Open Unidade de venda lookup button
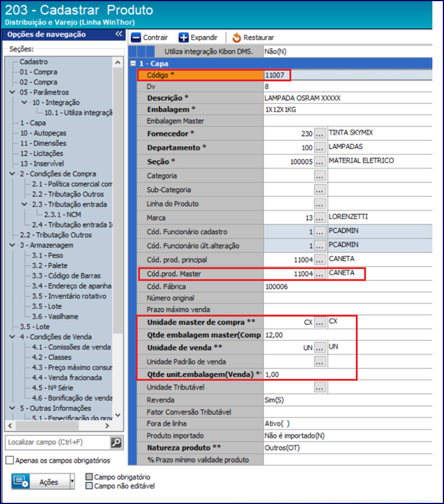This screenshot has width=444, height=504. coord(320,348)
